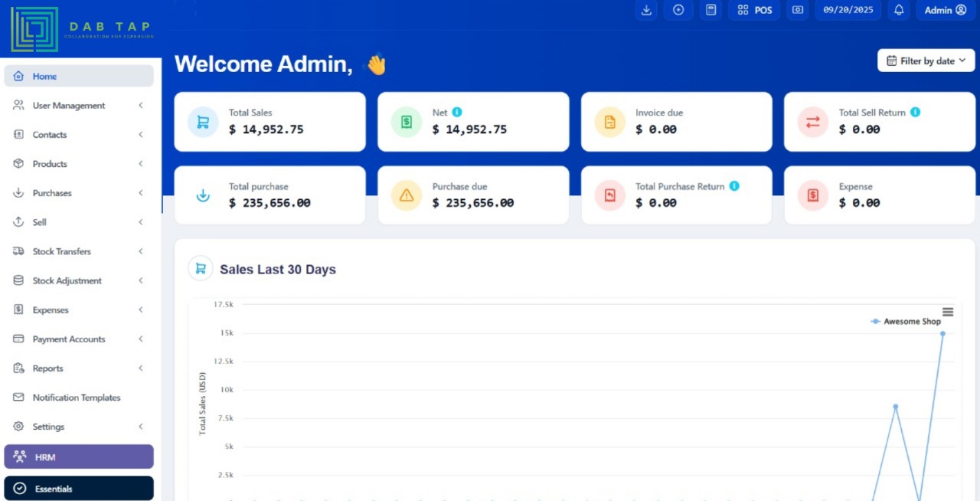Open the Admin user menu
Viewport: 980px width, 501px height.
945,10
